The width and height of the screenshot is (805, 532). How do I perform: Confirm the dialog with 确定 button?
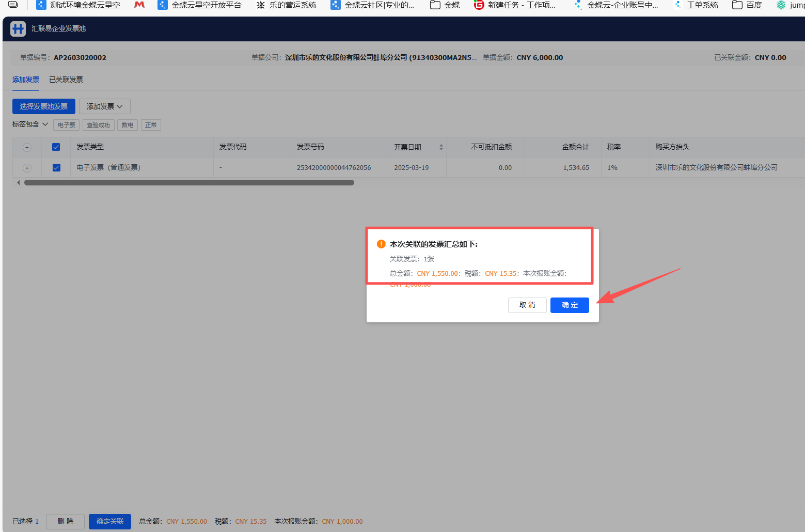coord(570,305)
